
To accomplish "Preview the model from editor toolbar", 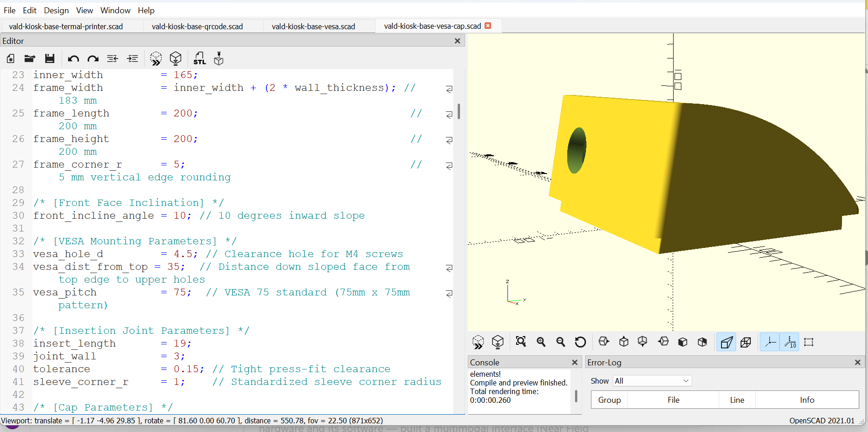I will click(156, 58).
